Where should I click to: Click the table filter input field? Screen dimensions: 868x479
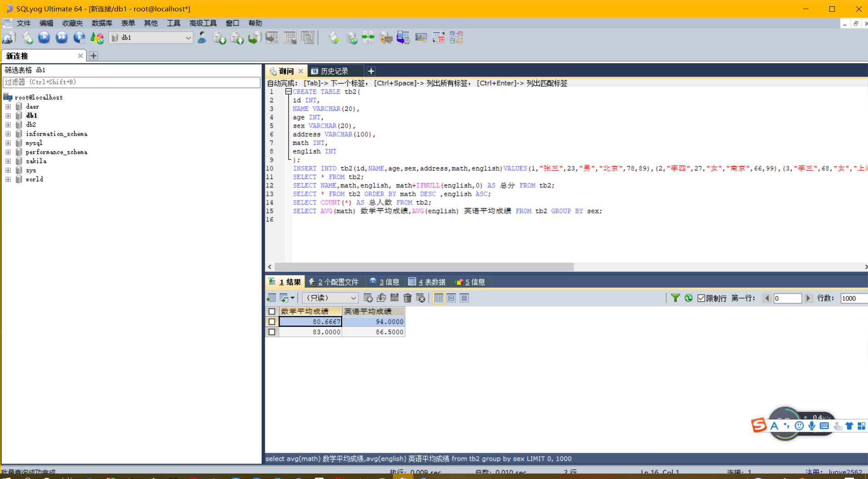point(131,82)
